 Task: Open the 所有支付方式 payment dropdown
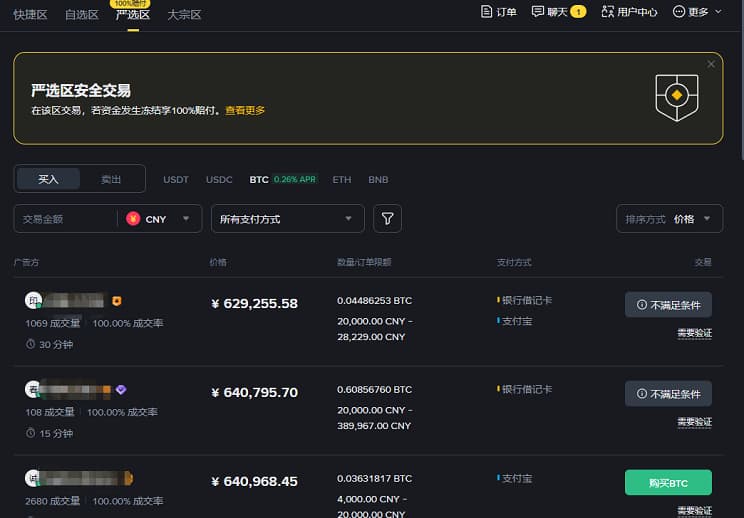pos(288,219)
